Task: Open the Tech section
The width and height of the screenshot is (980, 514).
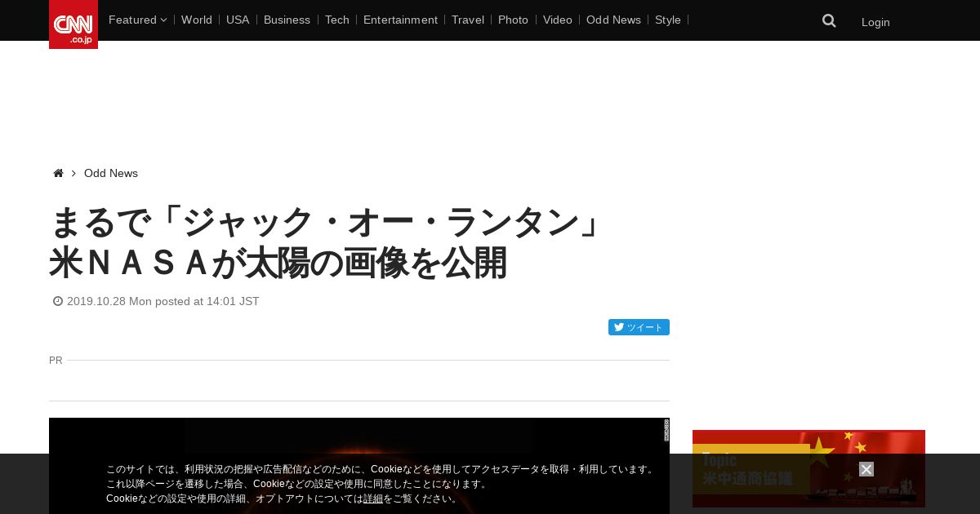Action: pyautogui.click(x=336, y=20)
